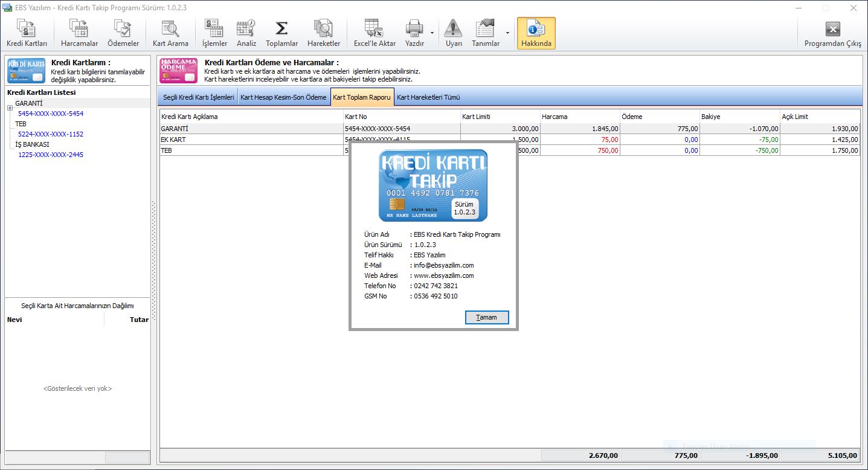Click the red 750,00 Harcama cell
Viewport: 868px width, 470px height.
pyautogui.click(x=580, y=150)
